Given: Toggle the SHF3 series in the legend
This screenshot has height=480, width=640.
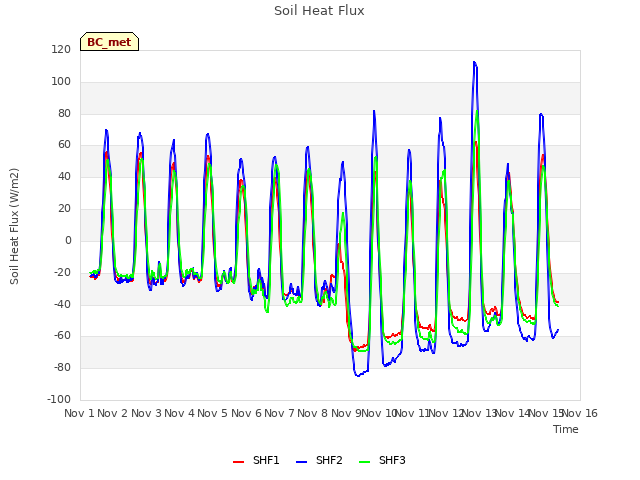Looking at the screenshot, I should 382,461.
